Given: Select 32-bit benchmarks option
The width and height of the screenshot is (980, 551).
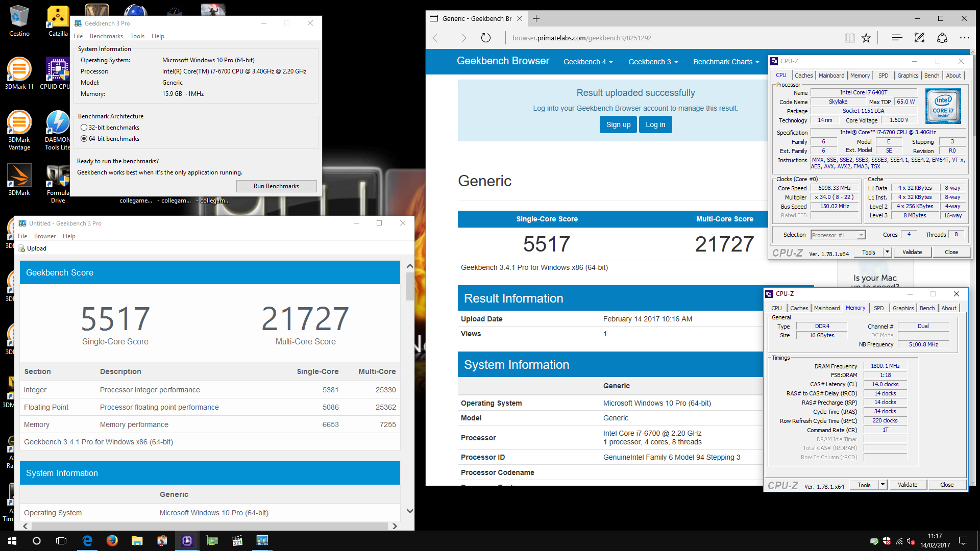Looking at the screenshot, I should tap(110, 128).
